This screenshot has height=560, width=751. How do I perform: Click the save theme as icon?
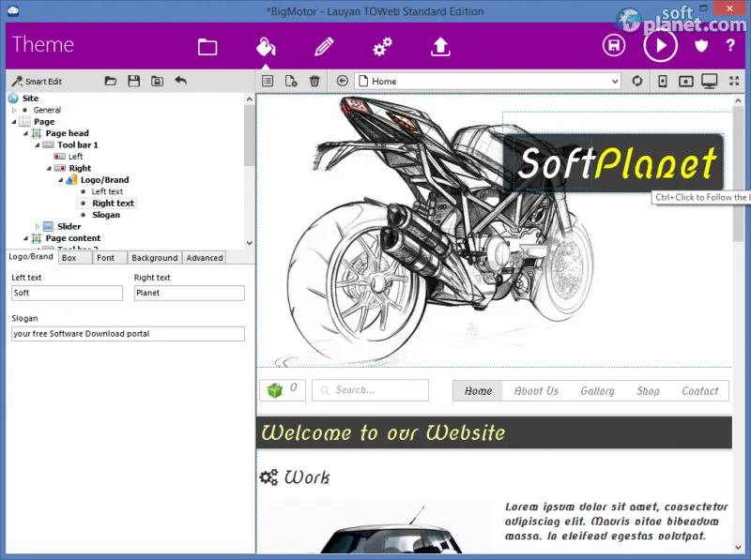click(157, 81)
